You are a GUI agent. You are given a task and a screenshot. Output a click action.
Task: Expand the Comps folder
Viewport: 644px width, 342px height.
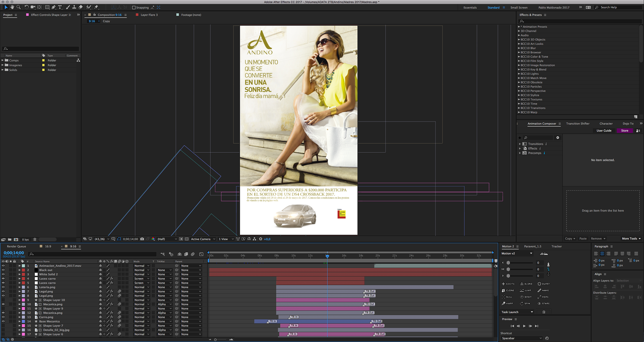pos(2,60)
